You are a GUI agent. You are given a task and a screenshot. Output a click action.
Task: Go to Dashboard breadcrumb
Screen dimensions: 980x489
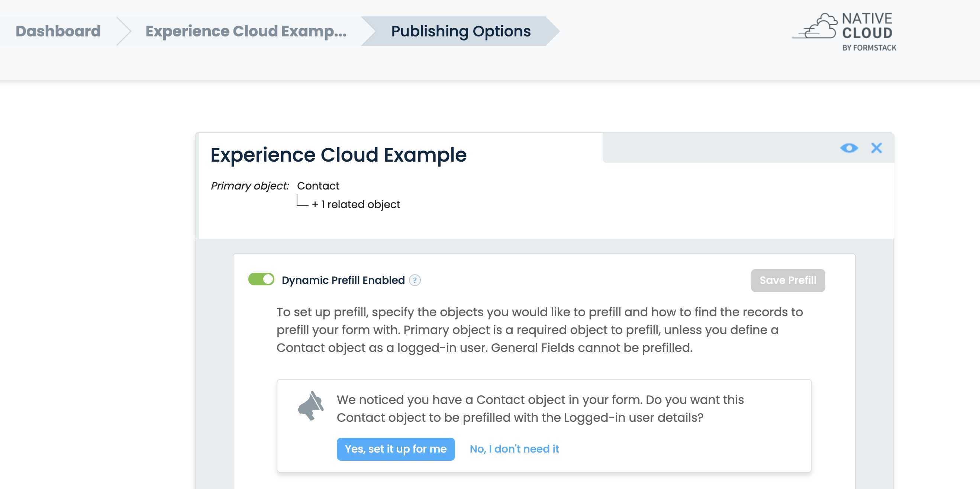tap(58, 31)
